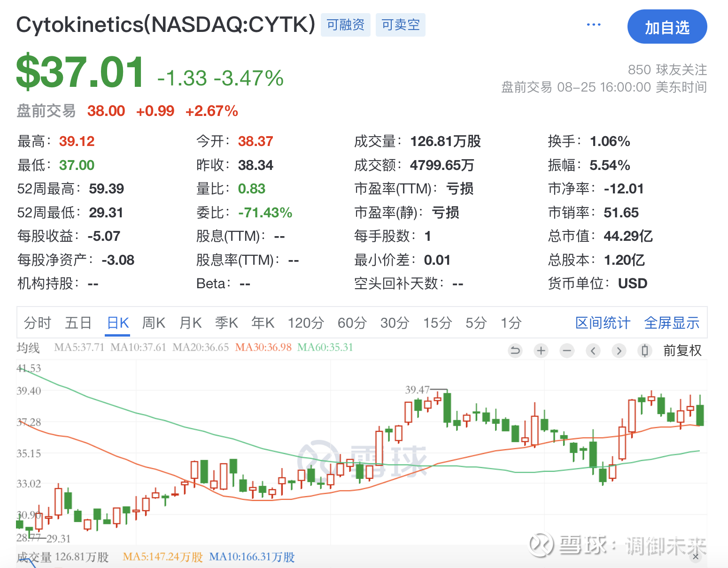Click the volume MA5:147.24万股 label
728x568 pixels.
pyautogui.click(x=163, y=557)
